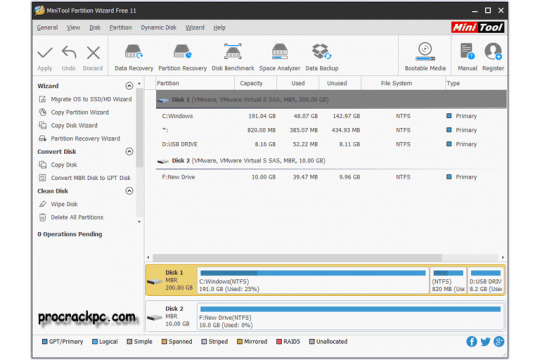Image resolution: width=540 pixels, height=360 pixels.
Task: Open the View menu
Action: (73, 28)
